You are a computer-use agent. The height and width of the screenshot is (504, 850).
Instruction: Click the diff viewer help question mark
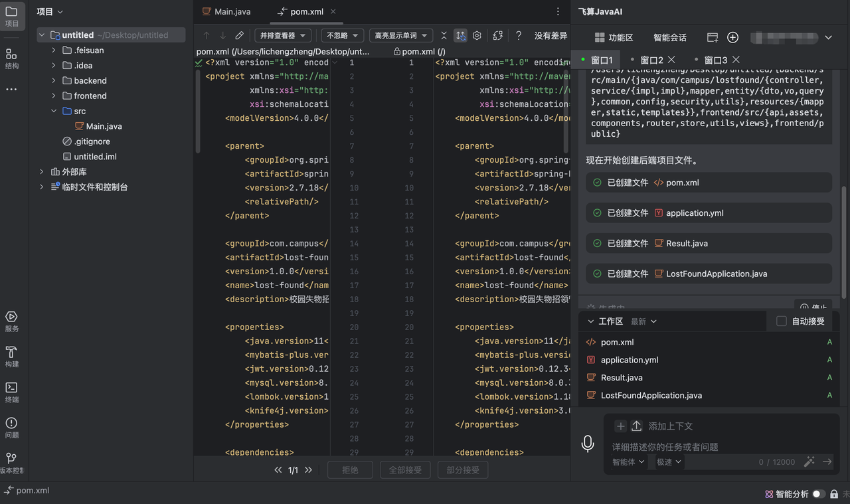tap(519, 35)
